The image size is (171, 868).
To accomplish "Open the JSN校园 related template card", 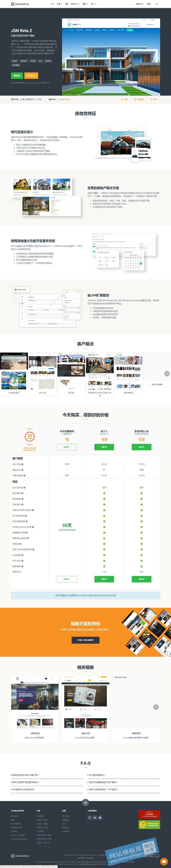I will pyautogui.click(x=35, y=709).
